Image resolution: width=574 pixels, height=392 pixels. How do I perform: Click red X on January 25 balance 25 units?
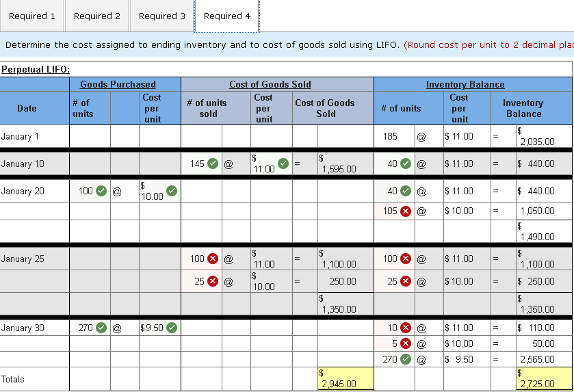point(406,281)
